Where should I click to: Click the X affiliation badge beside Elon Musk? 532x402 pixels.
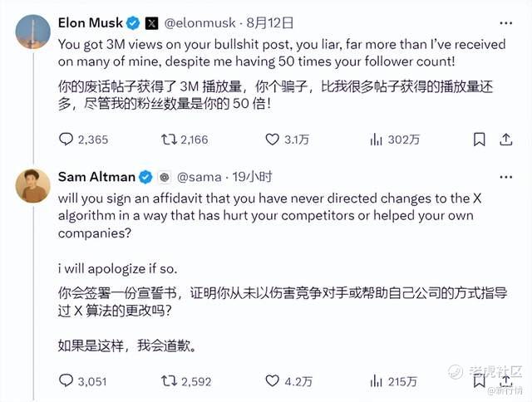(151, 23)
